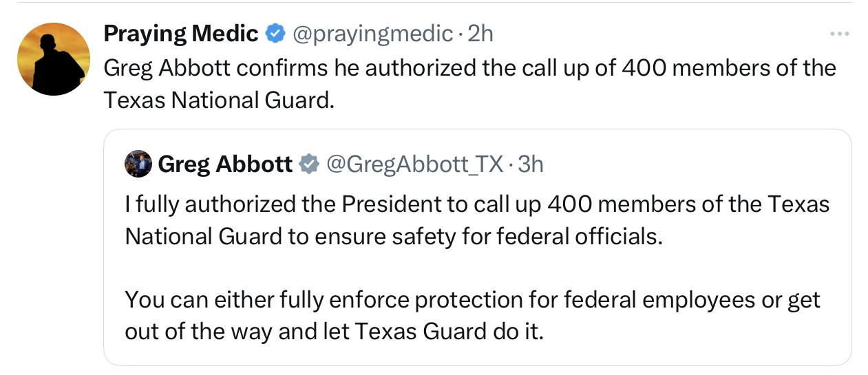The width and height of the screenshot is (868, 375).
Task: Click 'out of the way' quoted line
Action: [334, 332]
